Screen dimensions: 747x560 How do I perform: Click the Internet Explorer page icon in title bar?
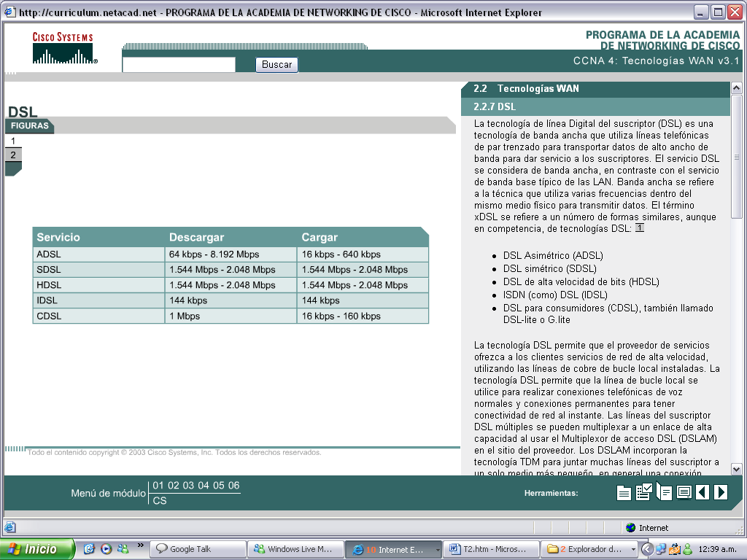9,12
